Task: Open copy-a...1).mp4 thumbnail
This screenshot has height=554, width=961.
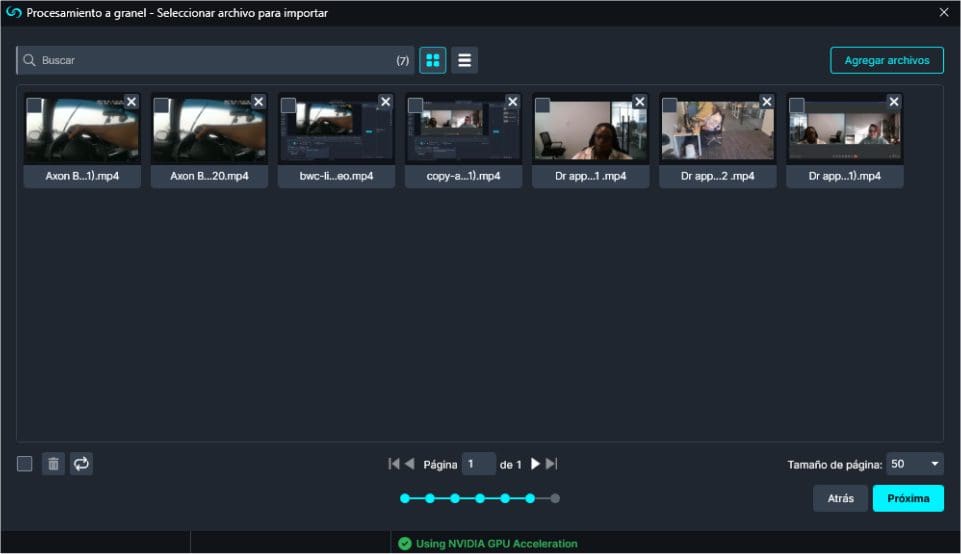Action: tap(463, 130)
